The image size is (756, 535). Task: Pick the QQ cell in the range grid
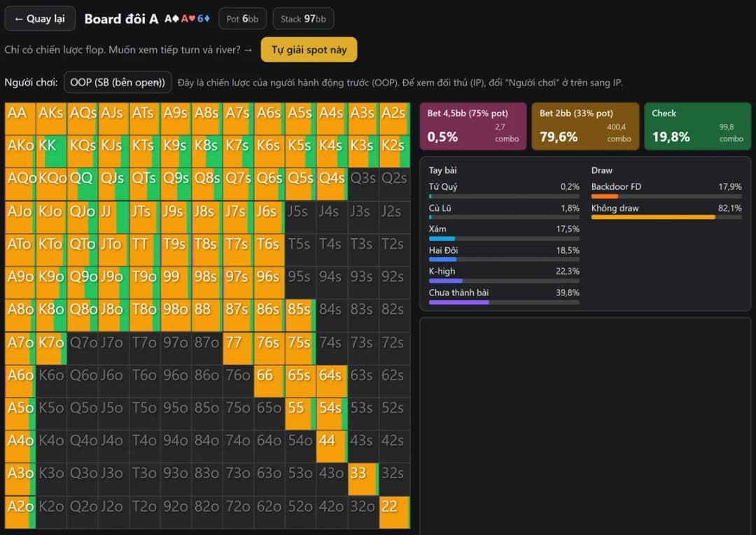pyautogui.click(x=83, y=184)
